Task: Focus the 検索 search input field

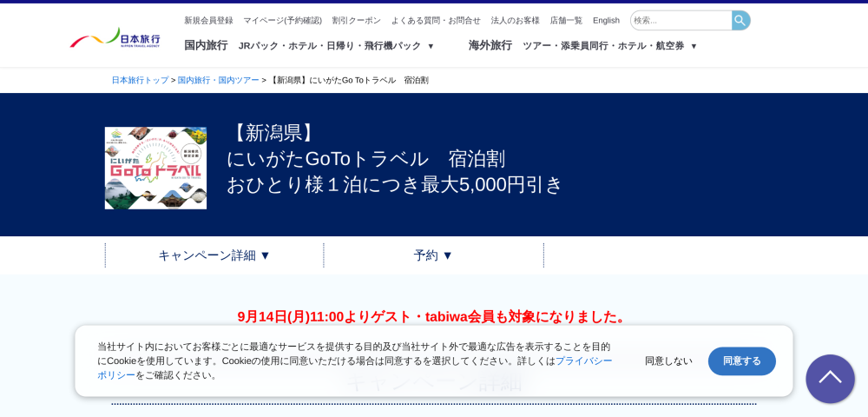Action: point(681,21)
